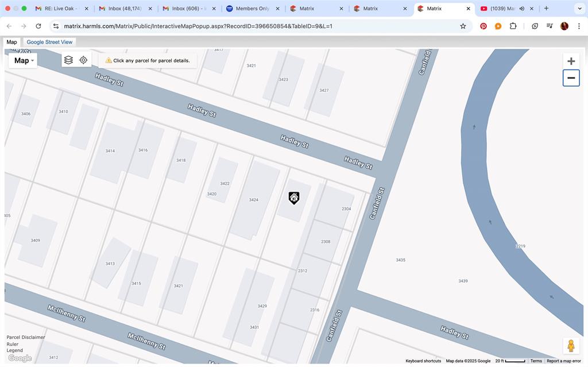
Task: Click parcel labeled 2312
Action: click(303, 271)
